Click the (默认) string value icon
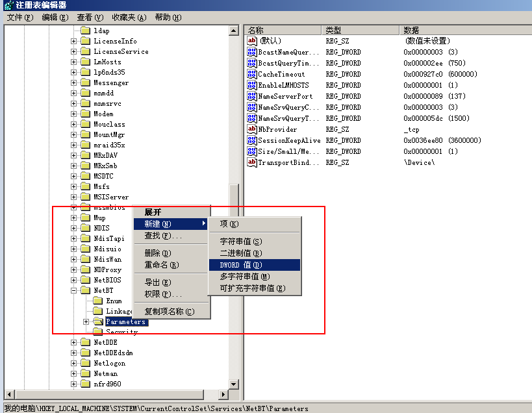Viewport: 532px width, 413px height. point(252,41)
